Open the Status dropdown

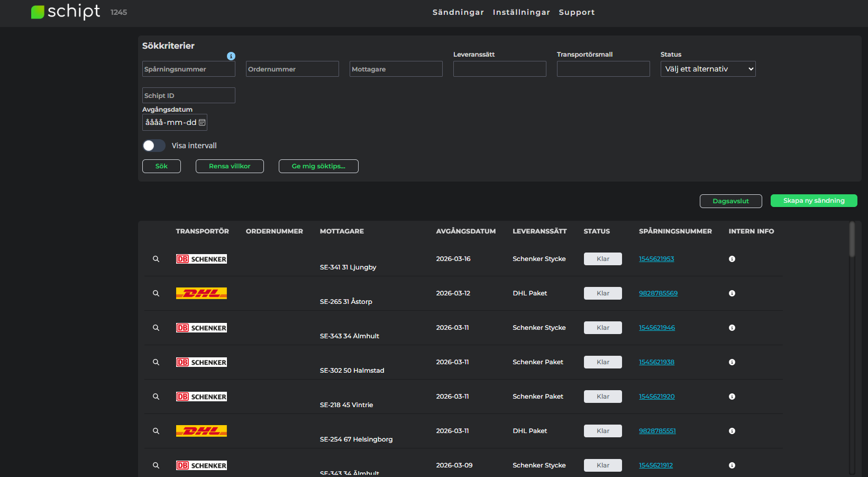click(x=708, y=69)
